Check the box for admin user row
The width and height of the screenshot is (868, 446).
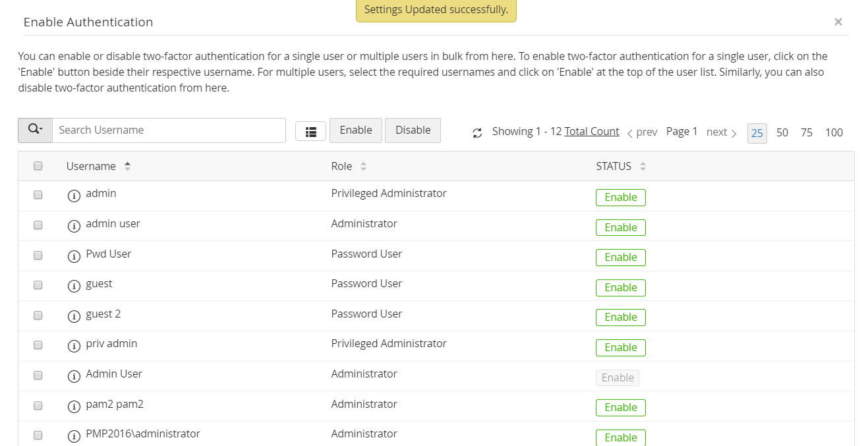(x=38, y=225)
